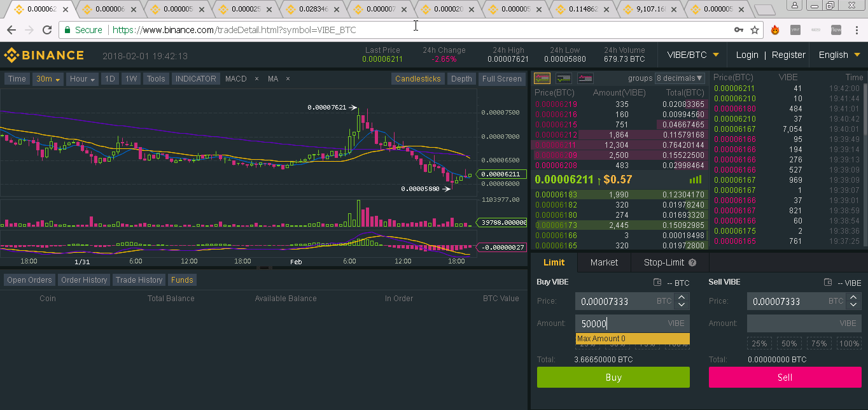Click the Stop-Limit help question mark icon
The image size is (868, 410).
click(692, 262)
